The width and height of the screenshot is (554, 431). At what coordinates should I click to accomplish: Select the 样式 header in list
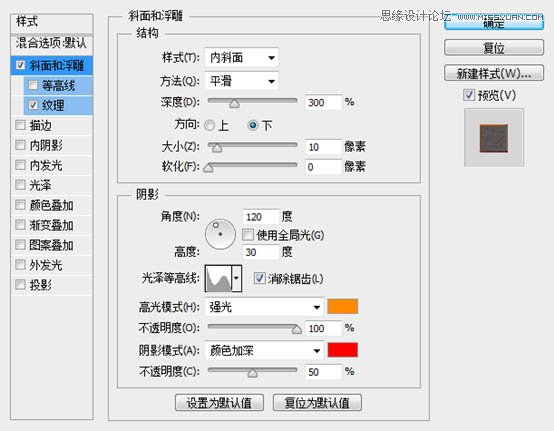[x=52, y=22]
